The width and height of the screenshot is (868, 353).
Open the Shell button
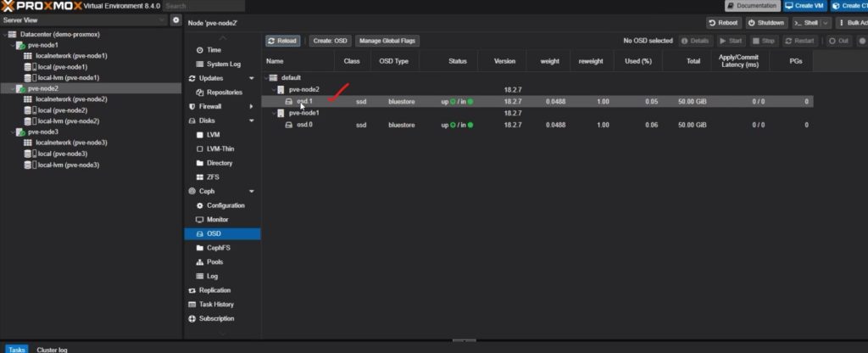(806, 23)
